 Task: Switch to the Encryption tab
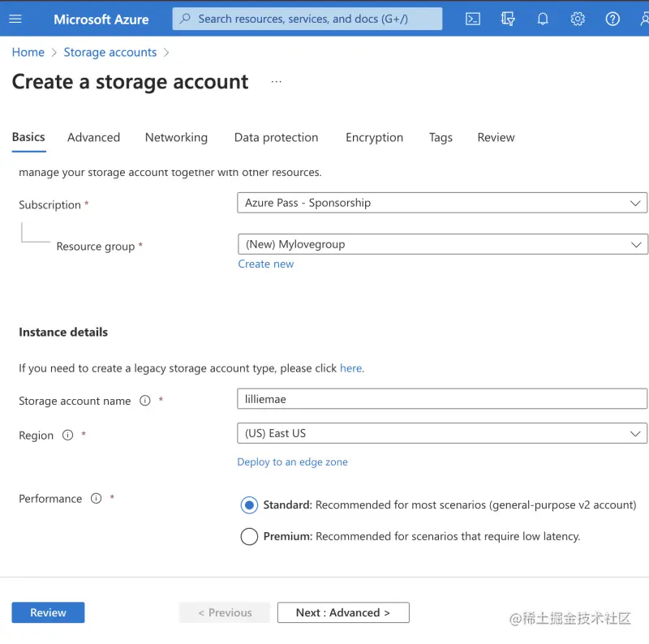(374, 137)
